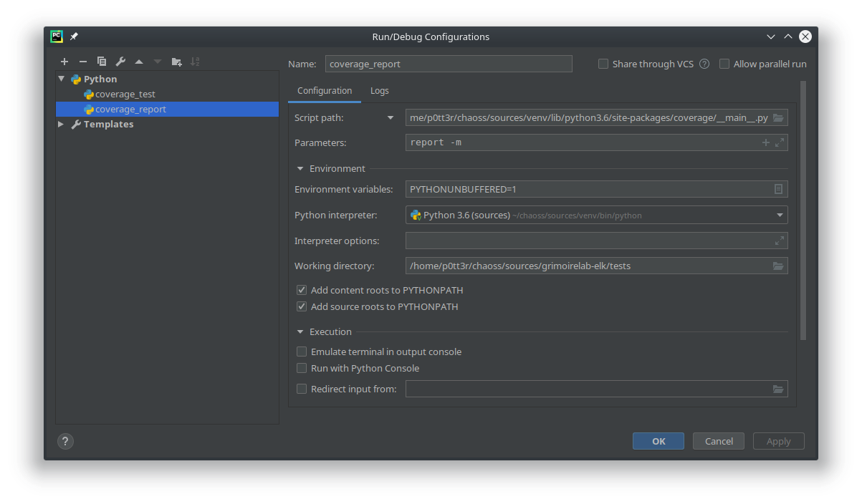The height and width of the screenshot is (504, 862).
Task: Check Run with Python Console
Action: coord(302,368)
